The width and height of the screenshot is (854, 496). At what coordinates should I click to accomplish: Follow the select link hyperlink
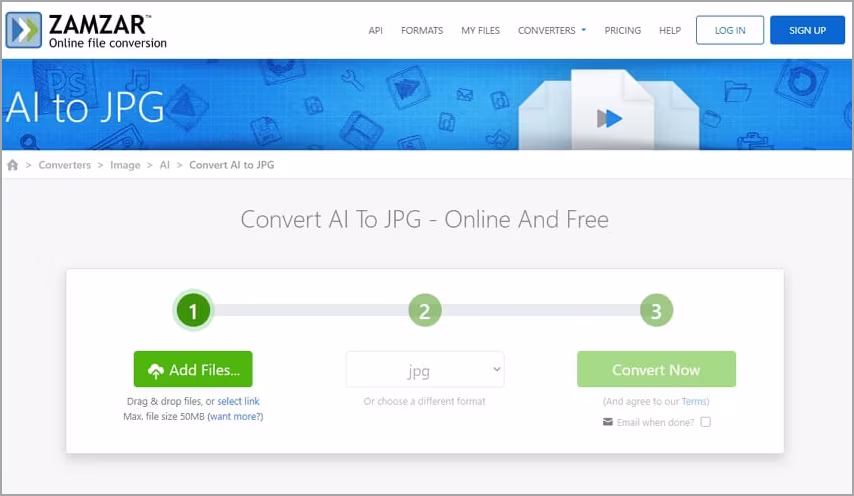[x=239, y=401]
